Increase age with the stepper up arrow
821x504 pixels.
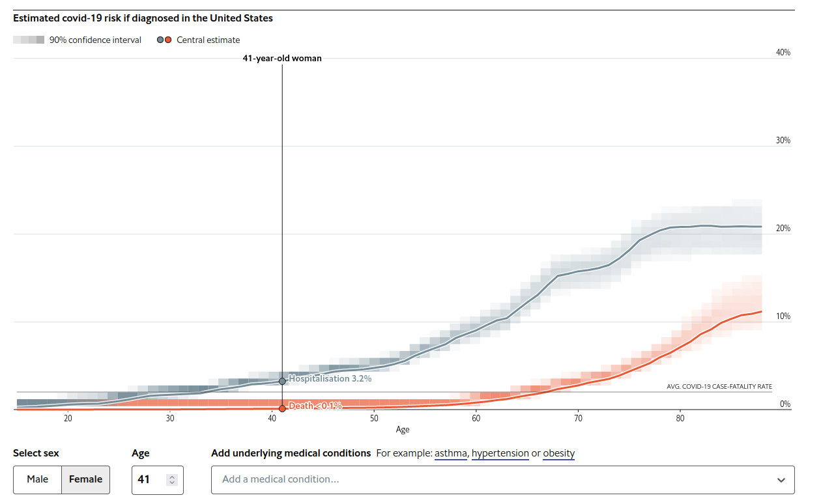pos(172,477)
